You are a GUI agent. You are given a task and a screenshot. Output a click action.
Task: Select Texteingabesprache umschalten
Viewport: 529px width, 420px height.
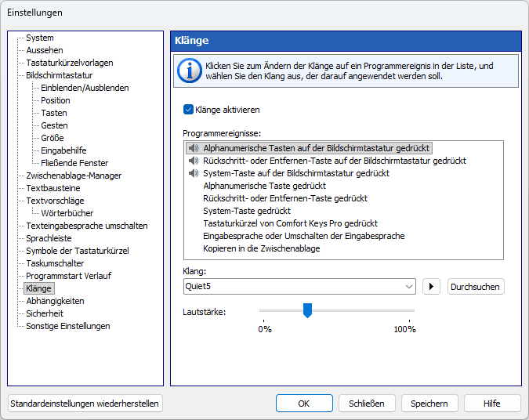click(87, 226)
